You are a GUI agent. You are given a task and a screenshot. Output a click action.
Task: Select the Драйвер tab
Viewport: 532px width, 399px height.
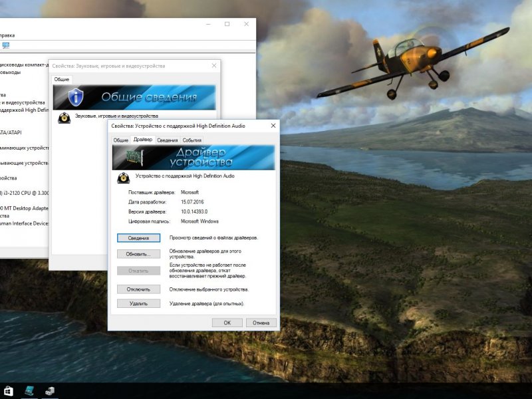pos(143,140)
